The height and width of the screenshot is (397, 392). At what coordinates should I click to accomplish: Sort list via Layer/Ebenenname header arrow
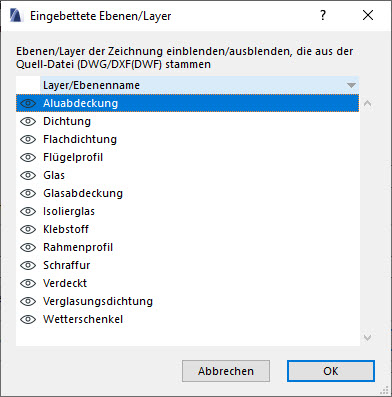tap(351, 85)
